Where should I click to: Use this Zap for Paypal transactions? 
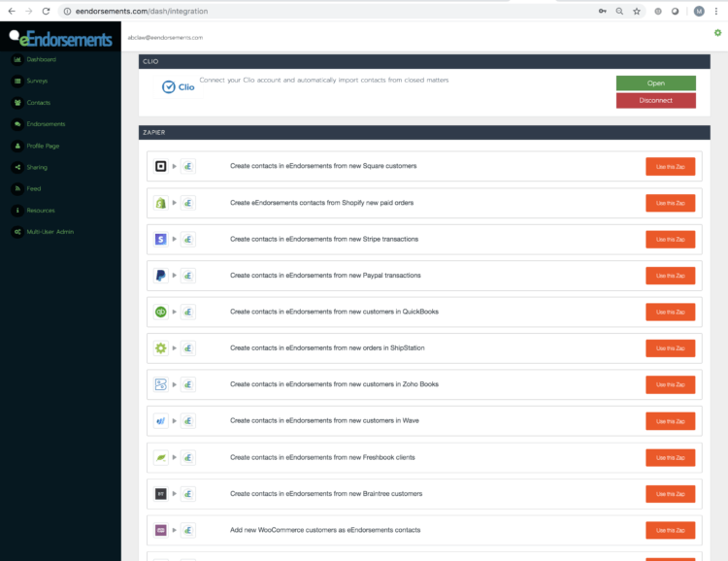coord(670,276)
